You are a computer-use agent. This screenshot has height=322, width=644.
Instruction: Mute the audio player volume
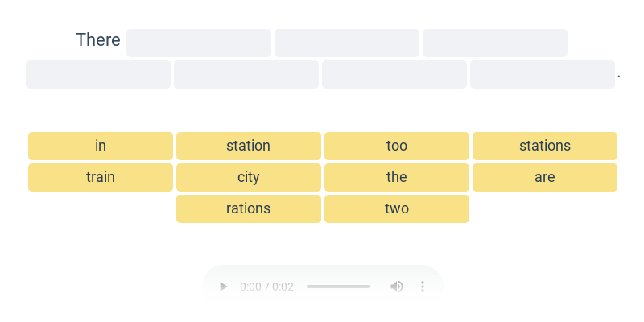[x=397, y=287]
